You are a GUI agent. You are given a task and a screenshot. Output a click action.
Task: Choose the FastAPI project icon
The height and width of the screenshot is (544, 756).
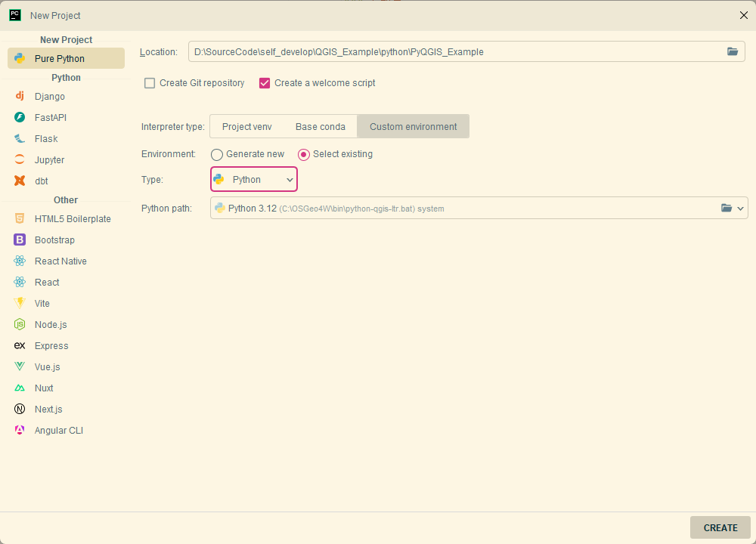point(20,117)
